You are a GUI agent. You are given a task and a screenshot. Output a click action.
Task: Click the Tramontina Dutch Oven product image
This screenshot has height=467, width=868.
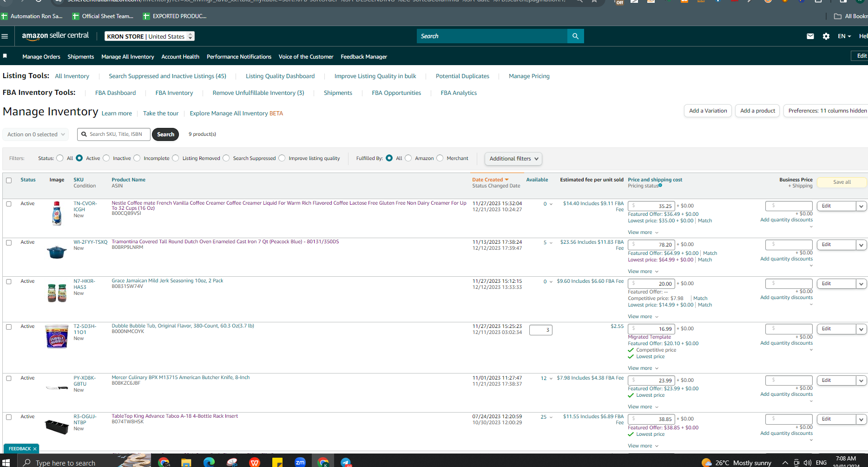57,252
